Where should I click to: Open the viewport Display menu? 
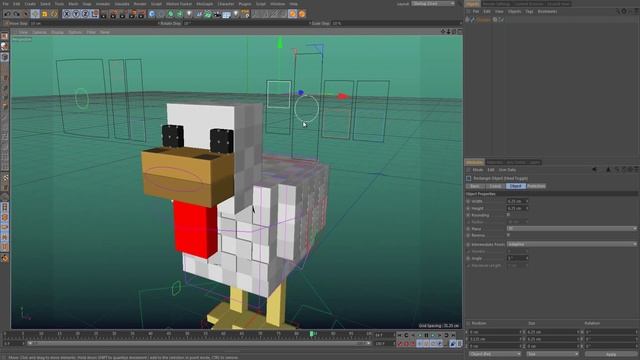(57, 32)
